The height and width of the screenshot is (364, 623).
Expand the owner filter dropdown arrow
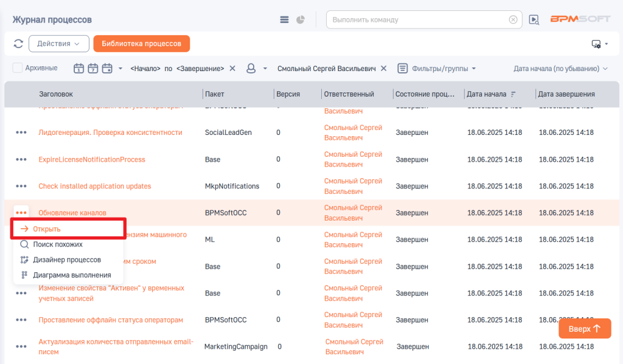point(265,68)
